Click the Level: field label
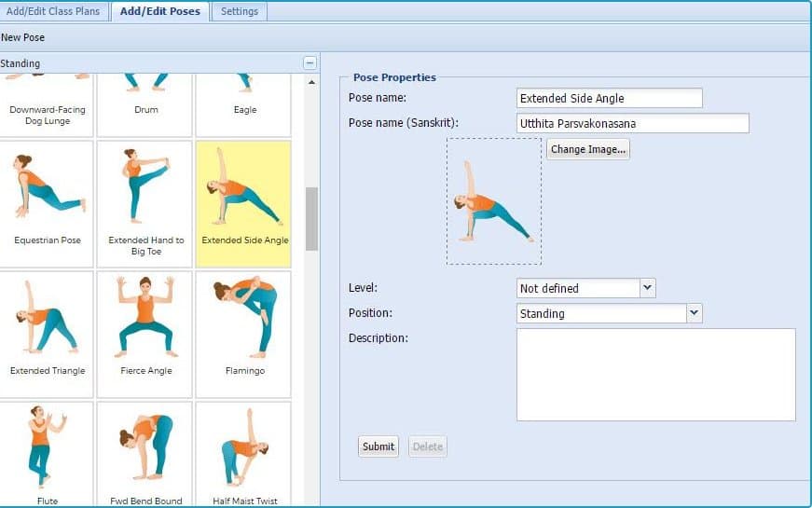The image size is (812, 508). (363, 288)
